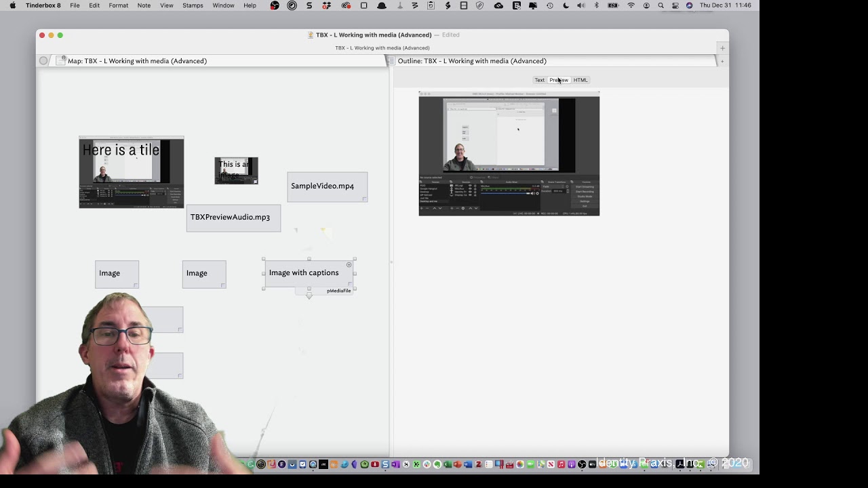
Task: Add a new tab with the top plus button
Action: (722, 48)
